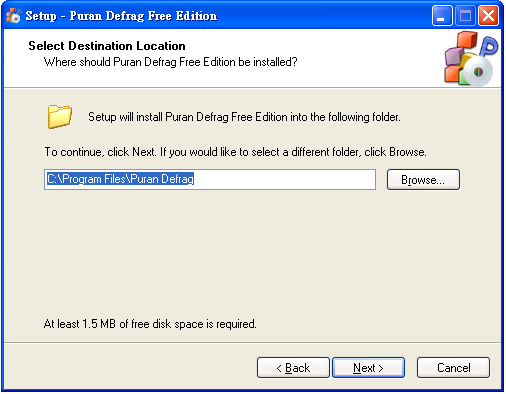The height and width of the screenshot is (394, 506).
Task: Click the 'Where should Puran Defrag' subtitle text
Action: coord(170,62)
